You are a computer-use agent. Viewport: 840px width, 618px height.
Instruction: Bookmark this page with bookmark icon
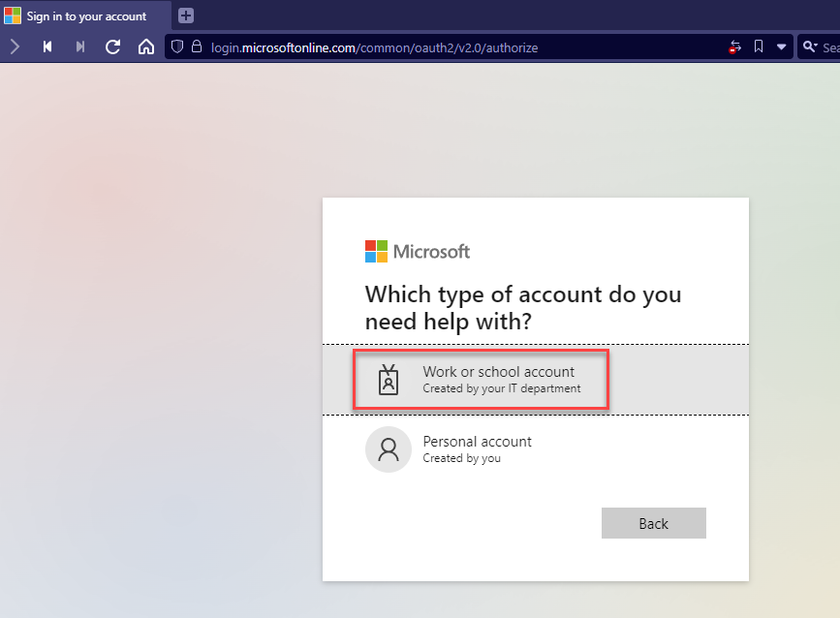759,46
